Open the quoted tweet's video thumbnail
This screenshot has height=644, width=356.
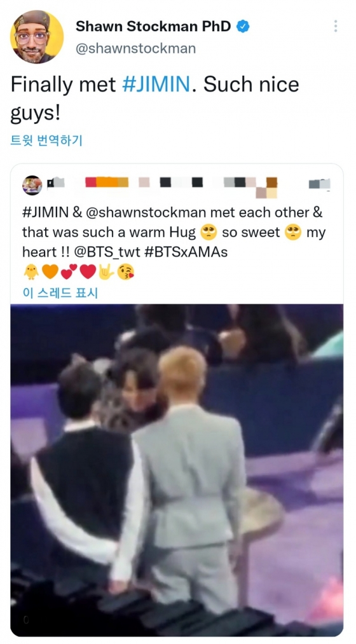point(177,470)
